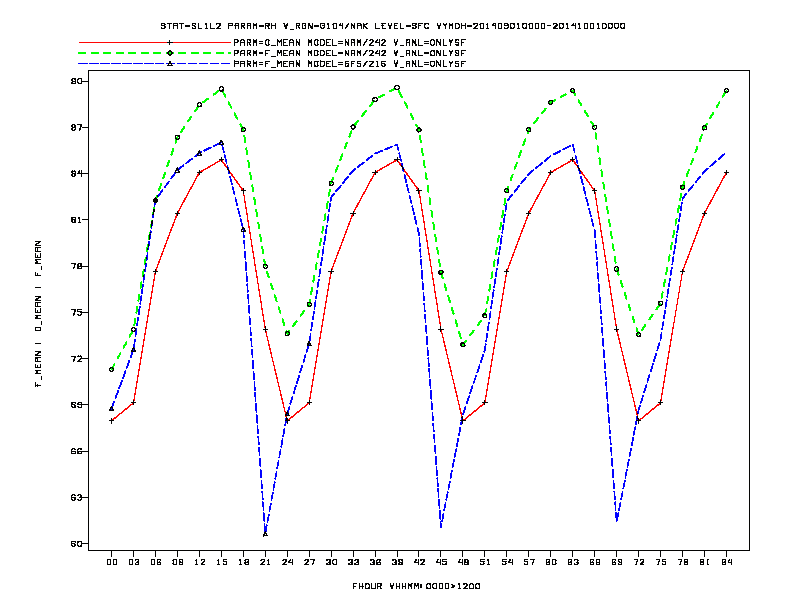The height and width of the screenshot is (612, 792).
Task: Click the y-axis tick value 81
Action: click(x=76, y=220)
